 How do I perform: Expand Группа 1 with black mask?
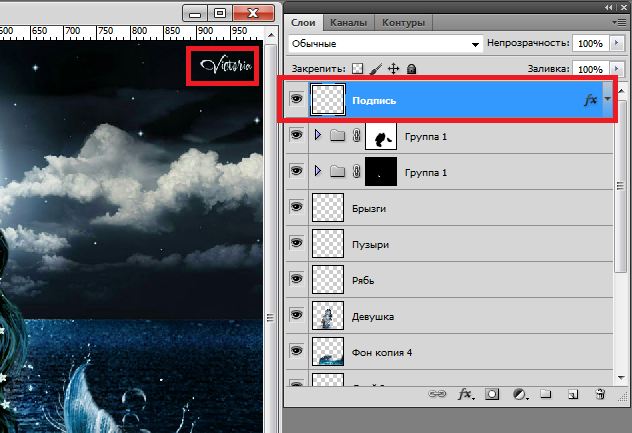(x=318, y=171)
